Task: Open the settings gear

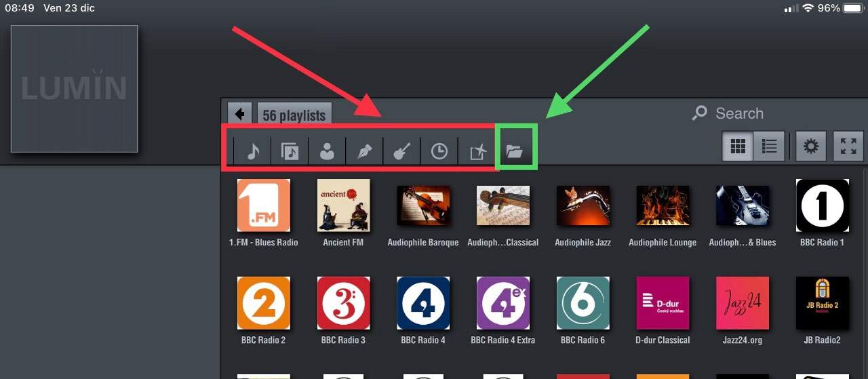Action: pyautogui.click(x=811, y=146)
